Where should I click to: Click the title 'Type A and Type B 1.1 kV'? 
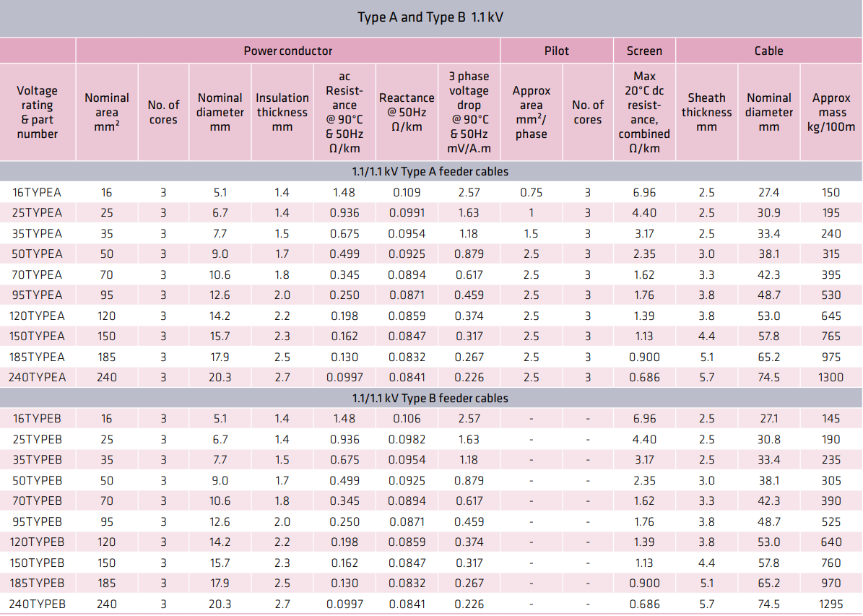click(x=430, y=17)
